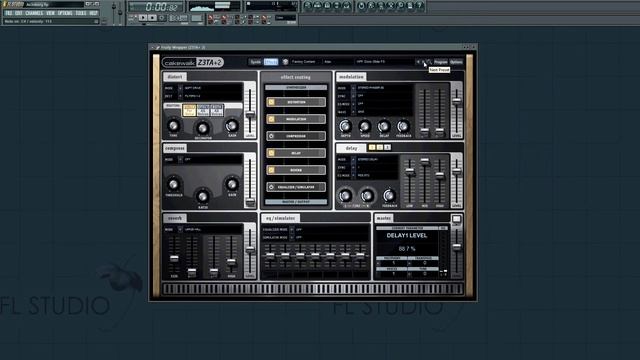640x360 pixels.
Task: Open the Factory Content bank dropdown
Action: click(x=305, y=62)
